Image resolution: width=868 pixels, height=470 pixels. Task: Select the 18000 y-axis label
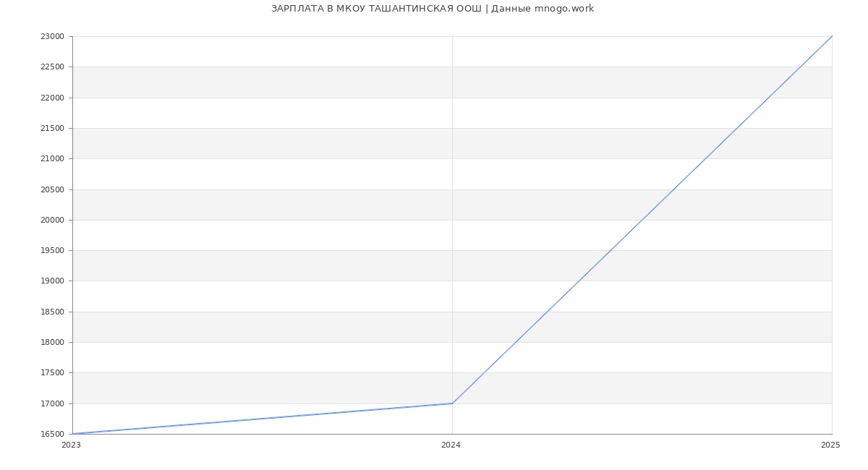click(52, 343)
